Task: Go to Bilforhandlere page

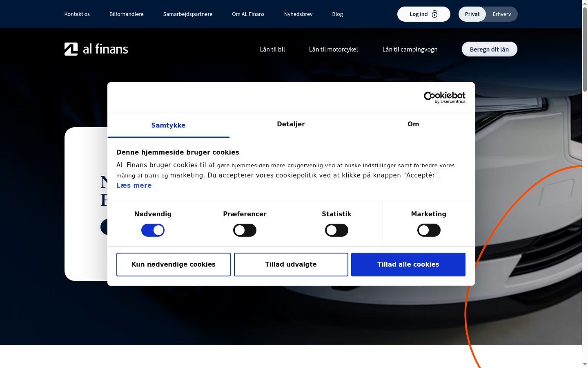Action: pyautogui.click(x=127, y=14)
